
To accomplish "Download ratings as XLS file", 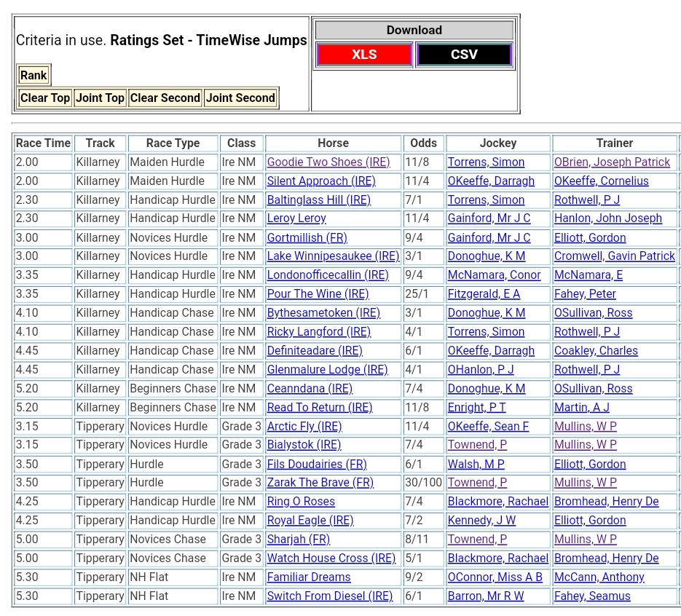I will click(364, 55).
